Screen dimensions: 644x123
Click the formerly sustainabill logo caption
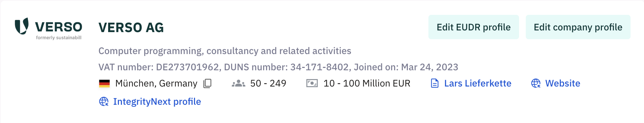pos(59,38)
